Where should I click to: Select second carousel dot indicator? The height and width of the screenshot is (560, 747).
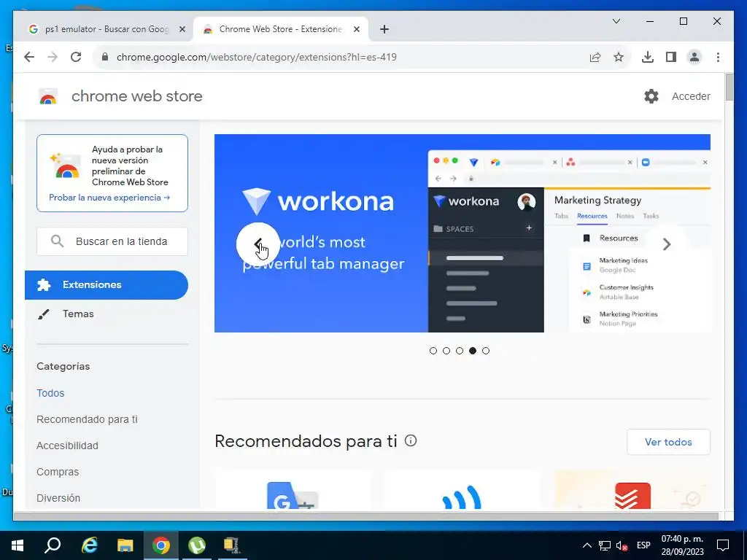click(x=446, y=351)
